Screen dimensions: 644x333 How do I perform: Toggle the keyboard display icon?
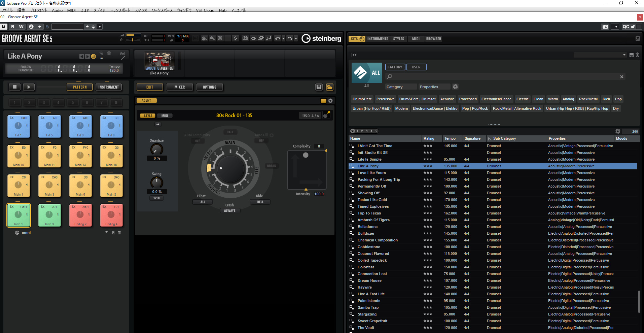click(319, 87)
